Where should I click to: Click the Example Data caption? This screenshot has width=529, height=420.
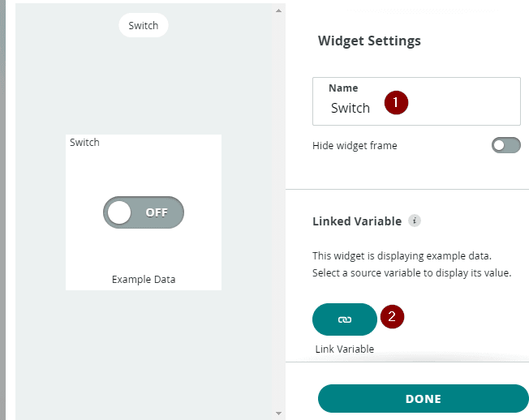click(x=144, y=280)
